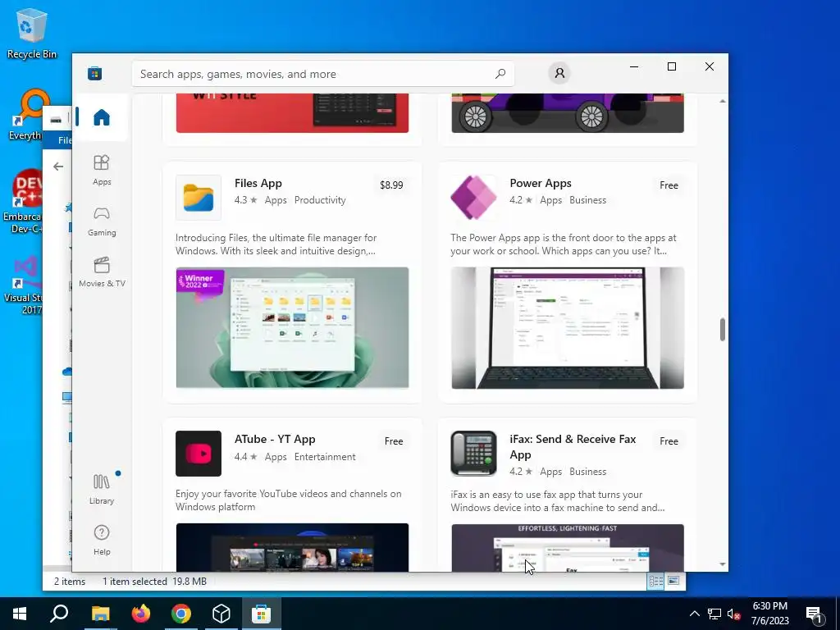
Task: Click '2 items' in File Explorer status bar
Action: pyautogui.click(x=70, y=582)
